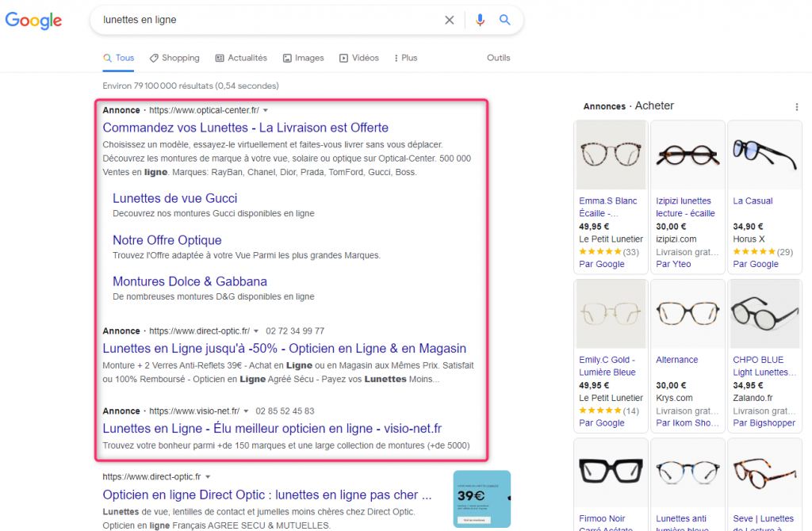The image size is (812, 531).
Task: Expand the Plus menu
Action: coord(405,58)
